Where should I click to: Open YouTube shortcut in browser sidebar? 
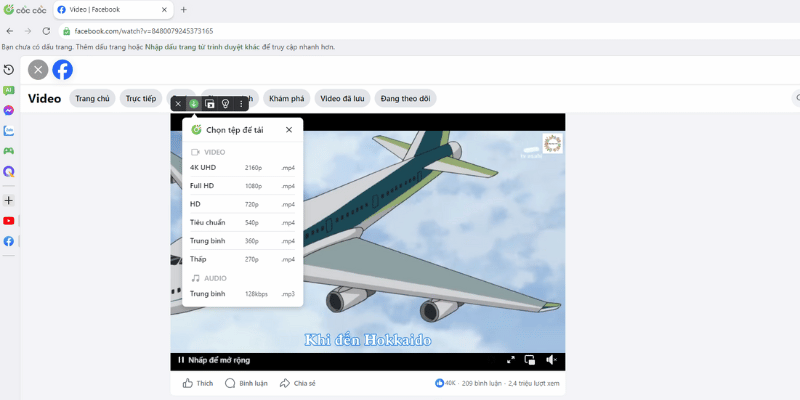tap(9, 221)
